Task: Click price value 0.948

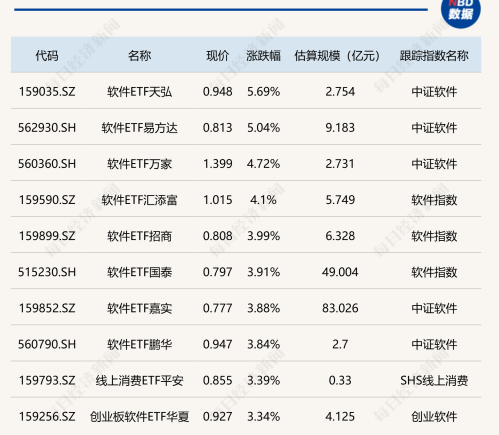Action: pyautogui.click(x=217, y=91)
